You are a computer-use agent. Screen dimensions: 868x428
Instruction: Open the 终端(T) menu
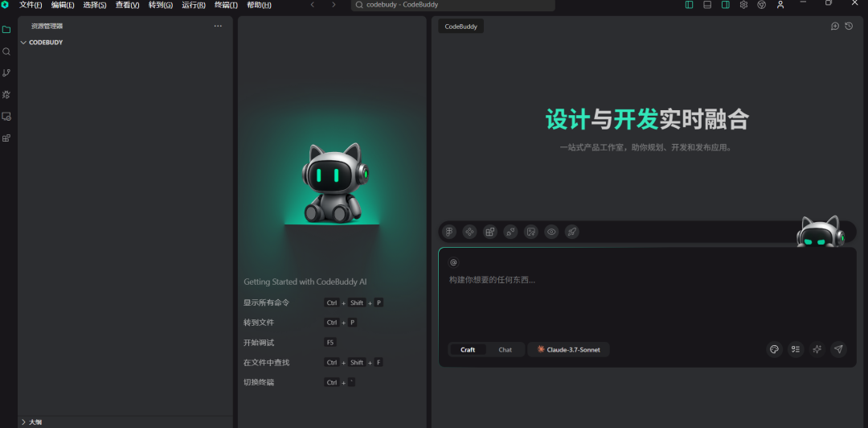(227, 5)
